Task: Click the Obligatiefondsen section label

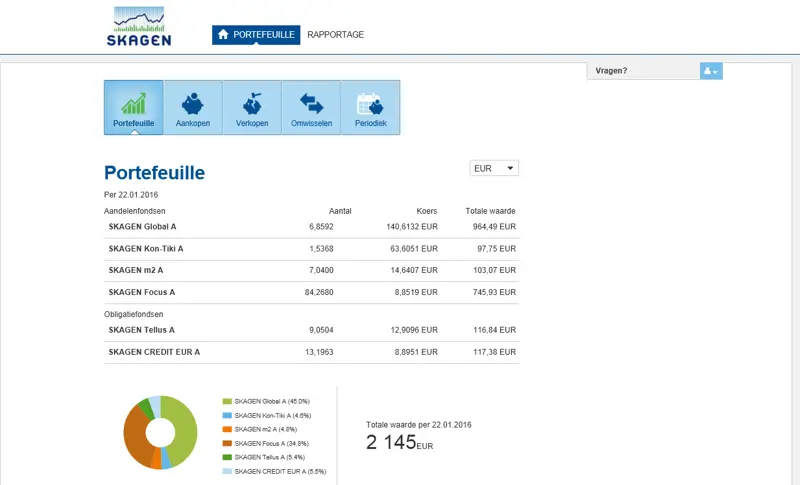Action: point(134,315)
